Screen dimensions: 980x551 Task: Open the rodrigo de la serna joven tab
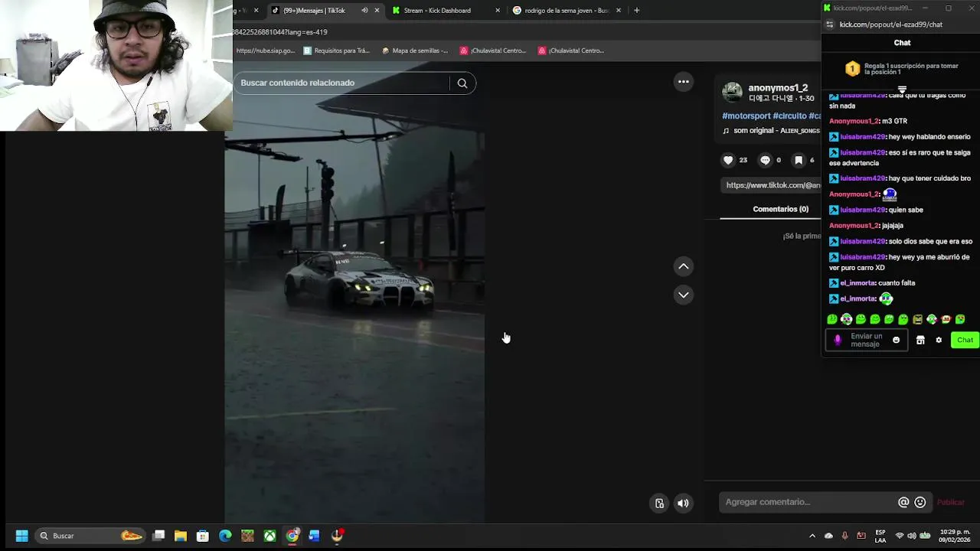[567, 11]
